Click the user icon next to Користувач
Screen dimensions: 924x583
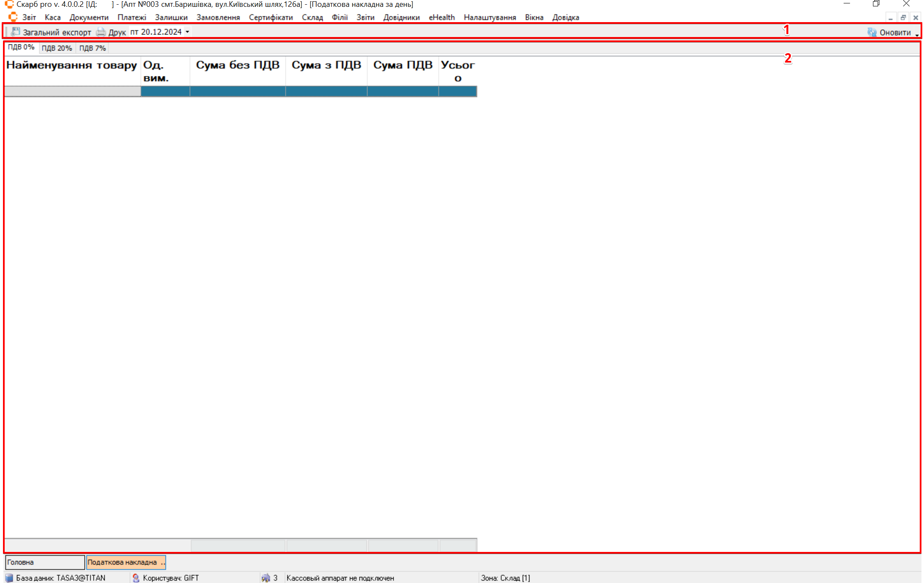(x=136, y=578)
